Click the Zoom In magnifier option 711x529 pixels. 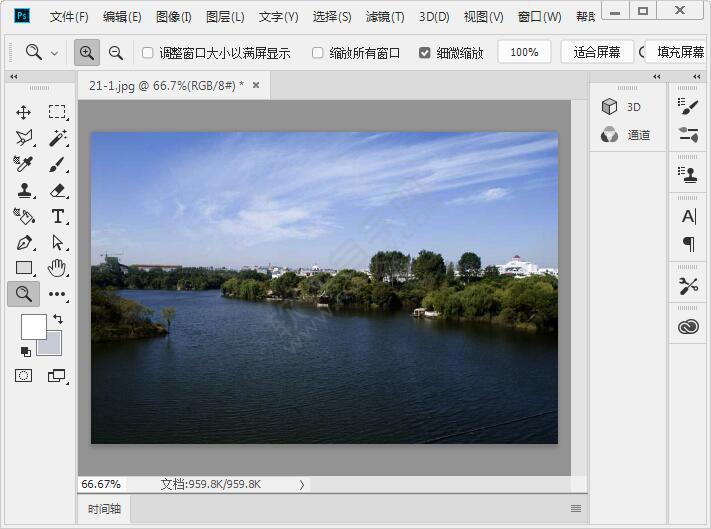click(x=87, y=53)
